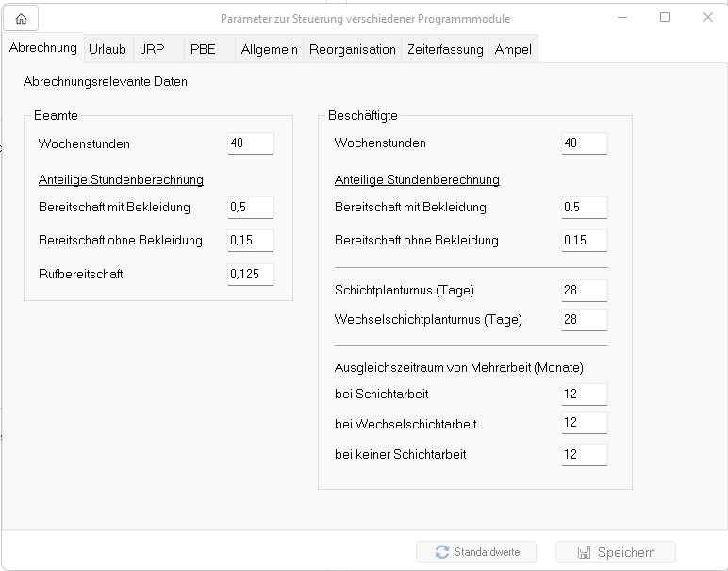Click the refresh icon on the Standardwerte button

tap(442, 552)
